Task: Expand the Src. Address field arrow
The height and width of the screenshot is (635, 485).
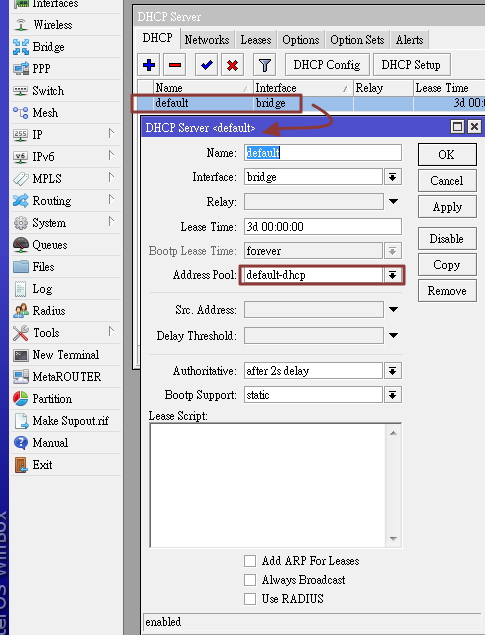Action: point(393,309)
